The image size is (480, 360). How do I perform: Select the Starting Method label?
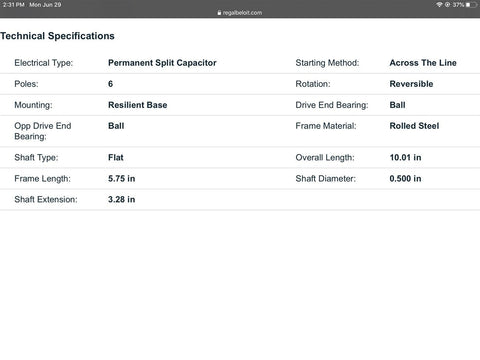(327, 63)
